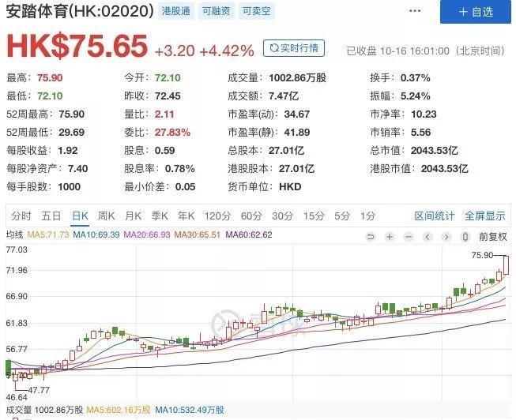Viewport: 516px width, 420px height.
Task: Click the zoom out minus icon
Action: [409, 237]
